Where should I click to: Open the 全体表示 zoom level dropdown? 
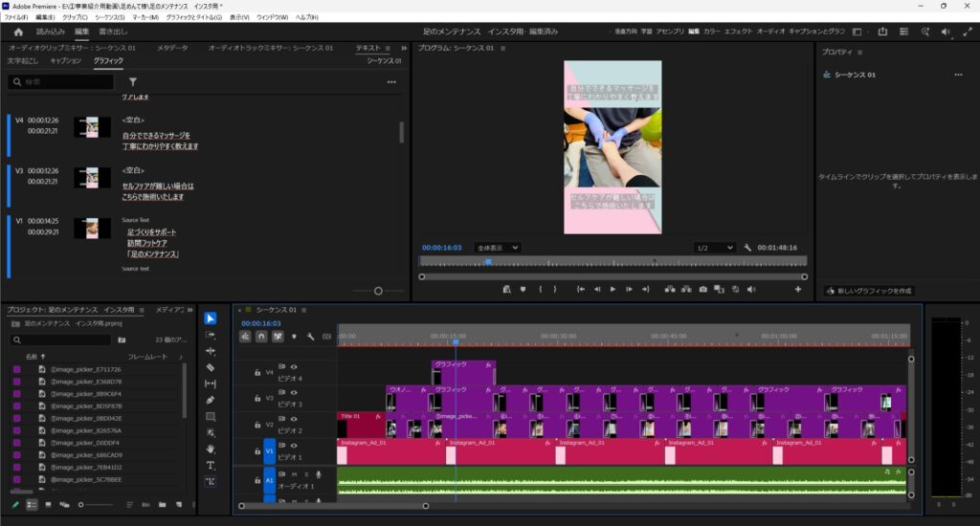click(498, 248)
